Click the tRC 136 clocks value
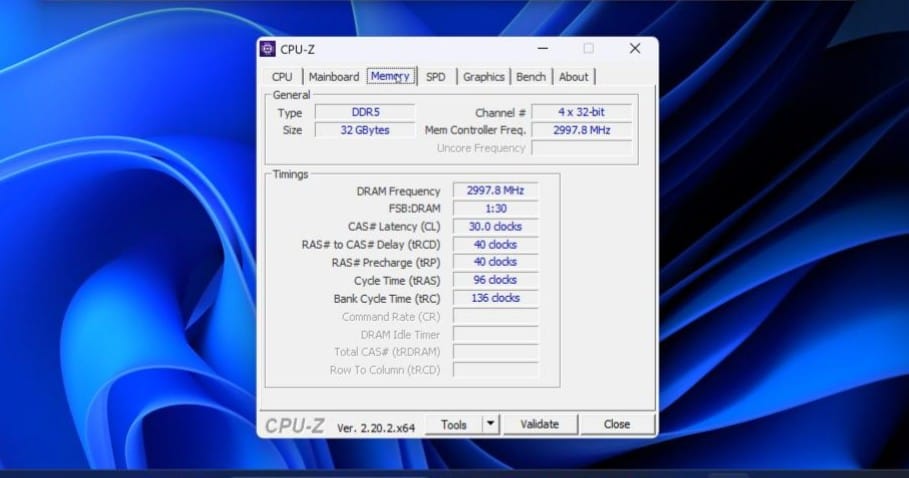Screen dimensions: 909x478 [496, 298]
